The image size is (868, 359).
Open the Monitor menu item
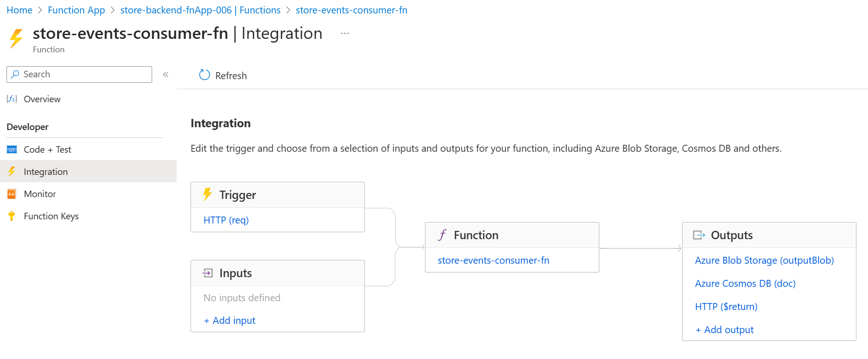tap(40, 194)
